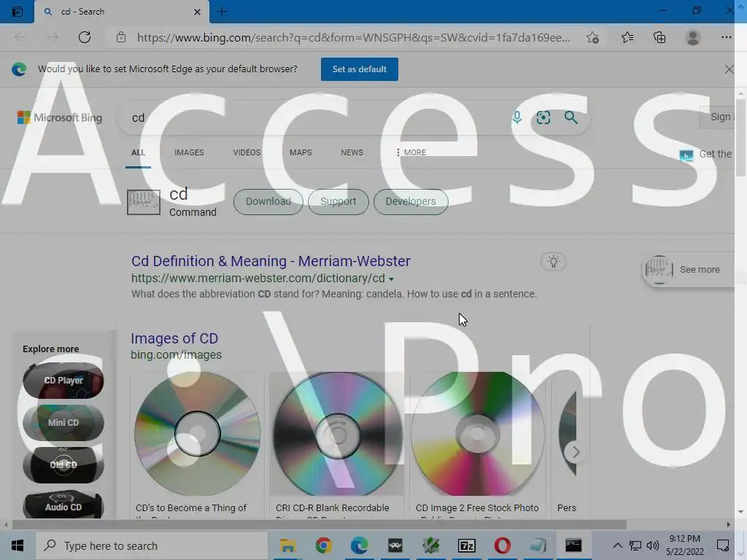This screenshot has width=747, height=560.
Task: Click the Sign in button
Action: (716, 117)
